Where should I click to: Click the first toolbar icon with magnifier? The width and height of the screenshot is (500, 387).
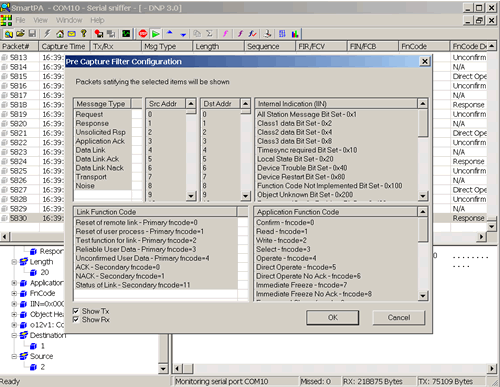(x=8, y=34)
